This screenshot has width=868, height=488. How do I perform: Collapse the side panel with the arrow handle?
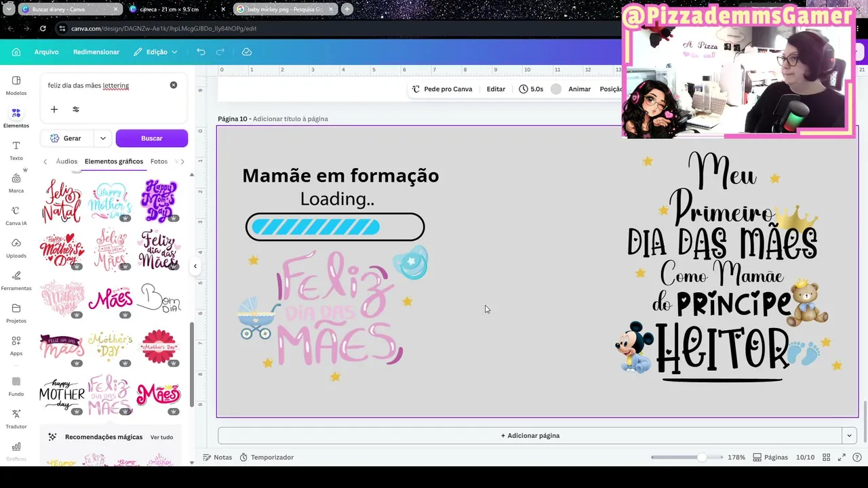click(x=195, y=266)
